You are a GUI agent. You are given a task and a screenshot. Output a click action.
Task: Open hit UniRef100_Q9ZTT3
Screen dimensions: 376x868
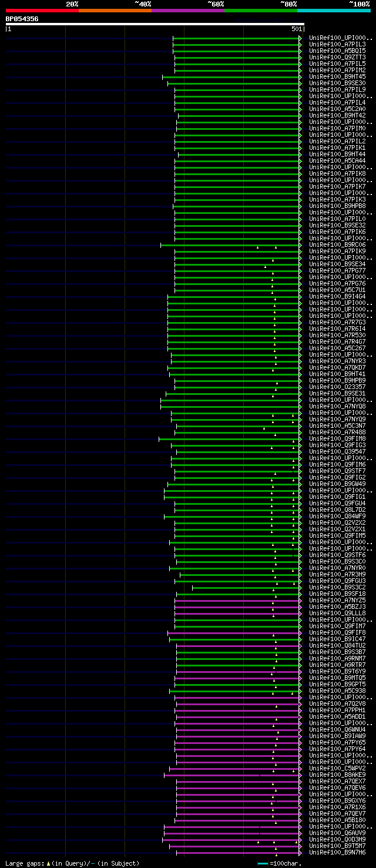pyautogui.click(x=337, y=57)
